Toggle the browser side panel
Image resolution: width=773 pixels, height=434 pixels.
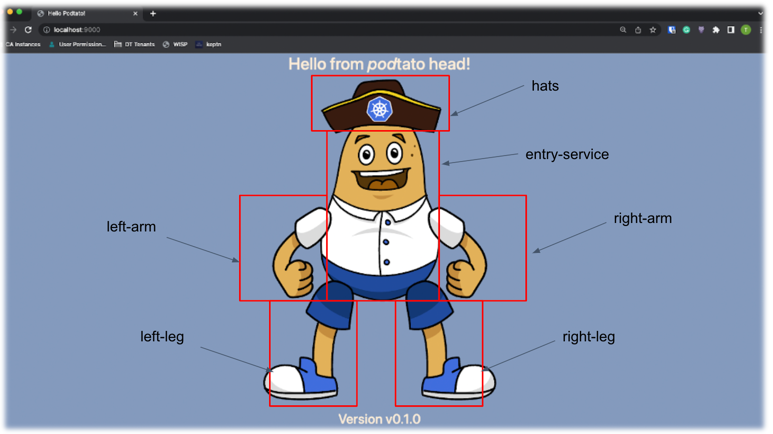tap(731, 30)
